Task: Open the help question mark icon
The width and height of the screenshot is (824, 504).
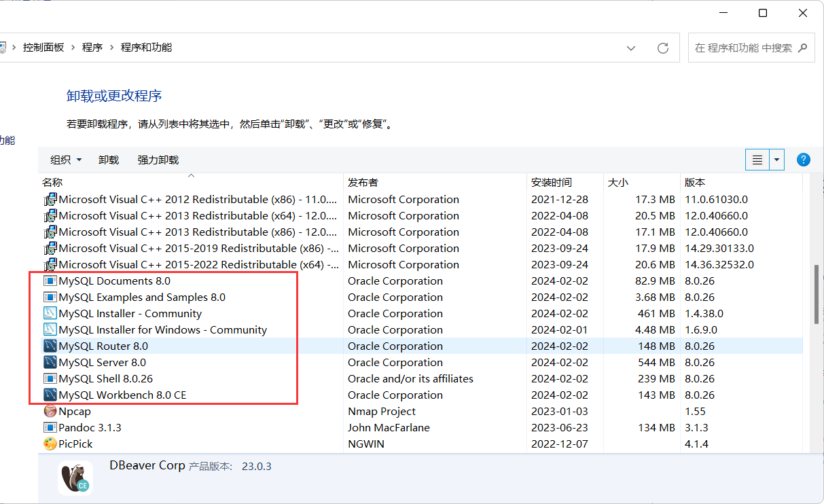Action: pyautogui.click(x=803, y=160)
